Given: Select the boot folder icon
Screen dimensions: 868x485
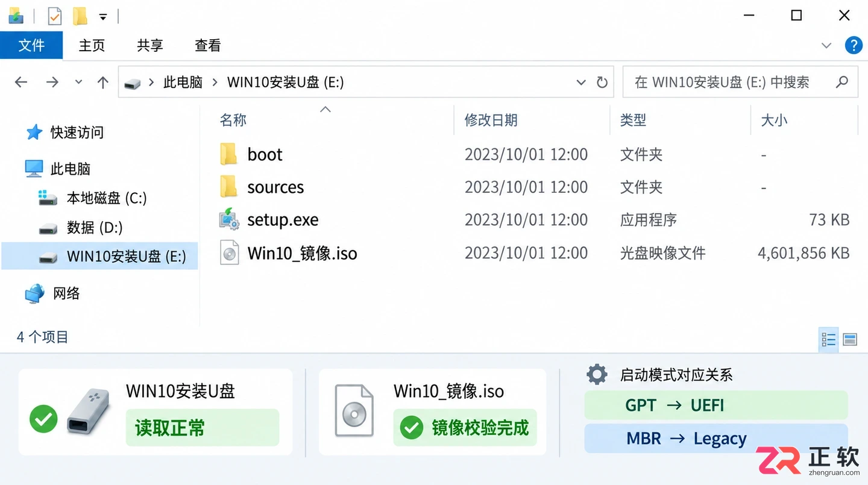Looking at the screenshot, I should click(228, 154).
